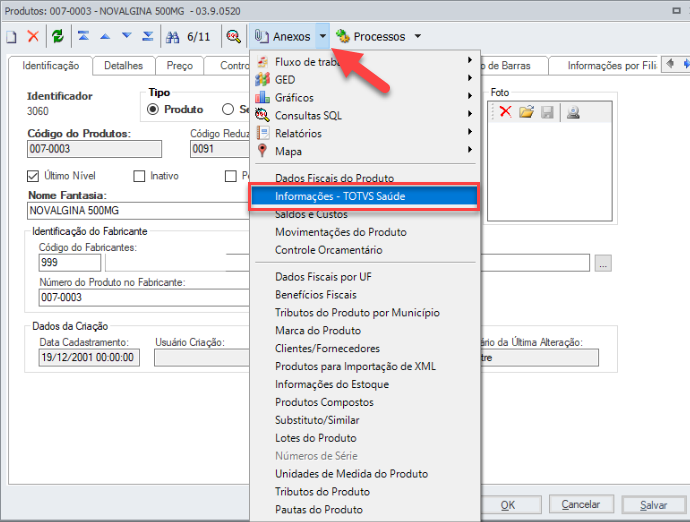690x522 pixels.
Task: Click the binoculars search icon
Action: click(x=172, y=37)
